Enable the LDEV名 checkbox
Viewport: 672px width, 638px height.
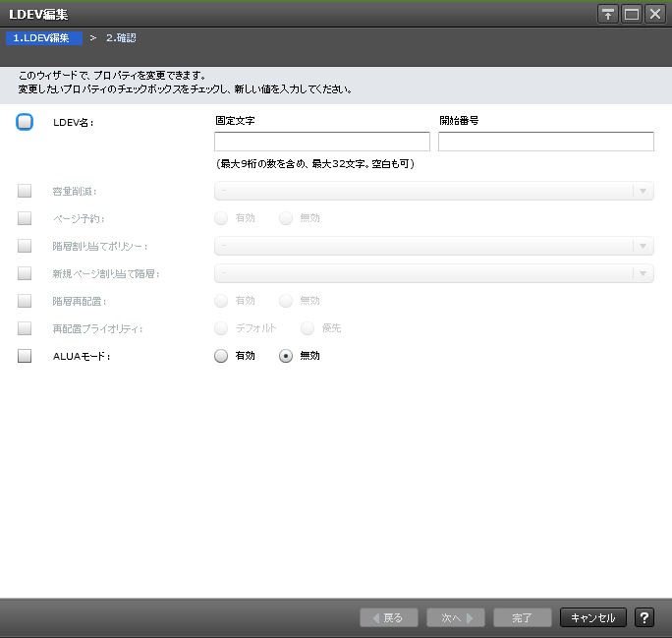click(25, 122)
